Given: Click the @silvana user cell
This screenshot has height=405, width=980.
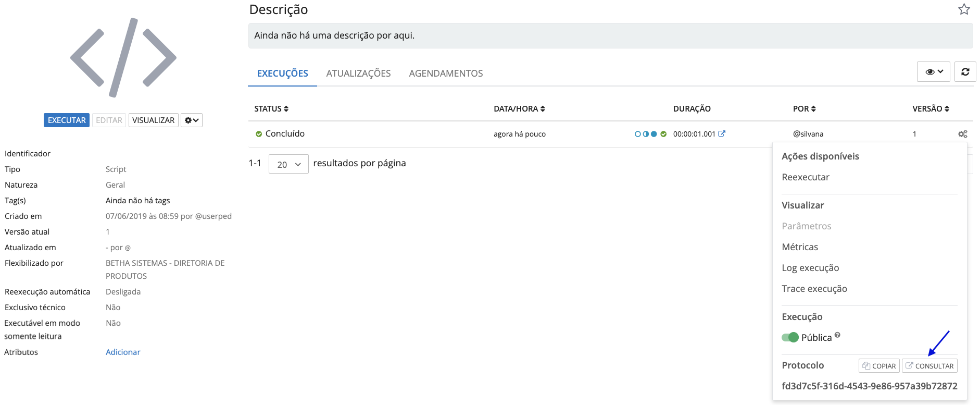Looking at the screenshot, I should pyautogui.click(x=808, y=134).
